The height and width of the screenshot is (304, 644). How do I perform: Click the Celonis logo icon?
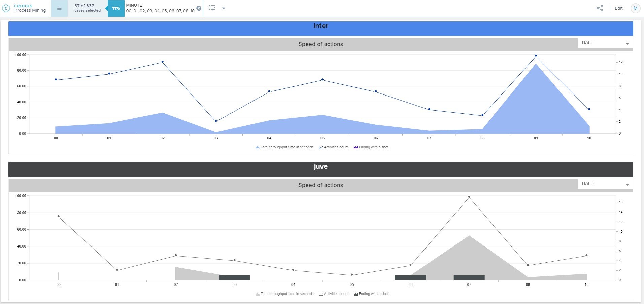tap(6, 8)
